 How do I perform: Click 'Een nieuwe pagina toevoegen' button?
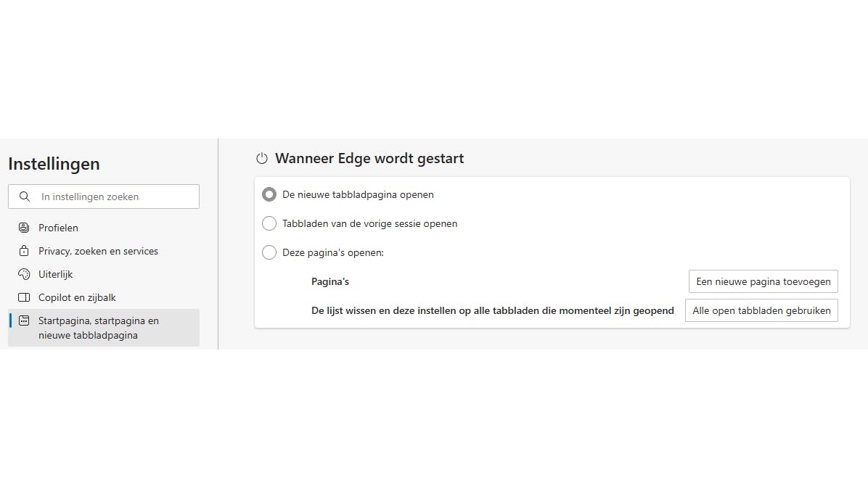point(763,281)
